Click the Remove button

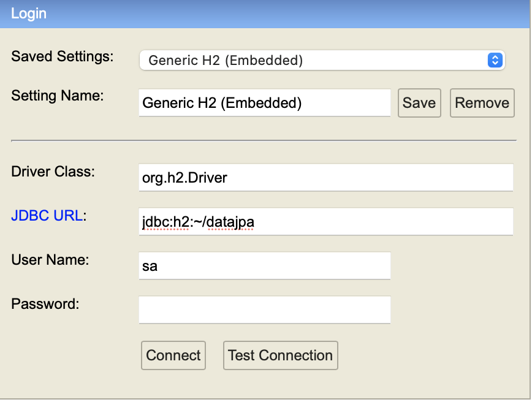tap(482, 103)
